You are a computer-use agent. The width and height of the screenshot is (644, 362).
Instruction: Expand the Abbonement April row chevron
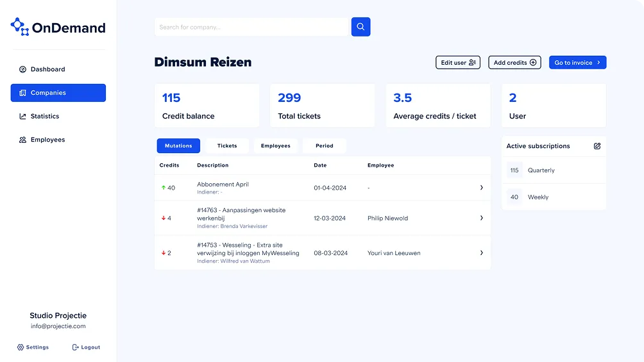click(x=481, y=188)
